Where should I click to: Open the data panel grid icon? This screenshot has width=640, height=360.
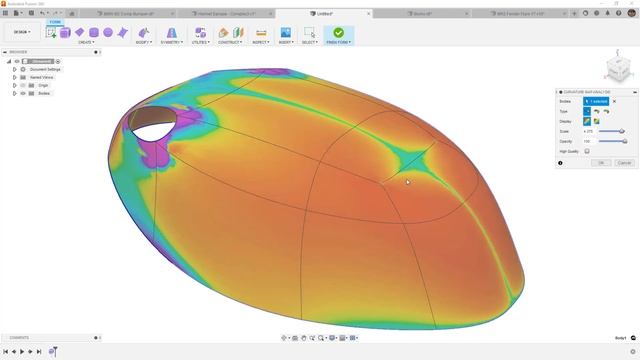point(5,13)
